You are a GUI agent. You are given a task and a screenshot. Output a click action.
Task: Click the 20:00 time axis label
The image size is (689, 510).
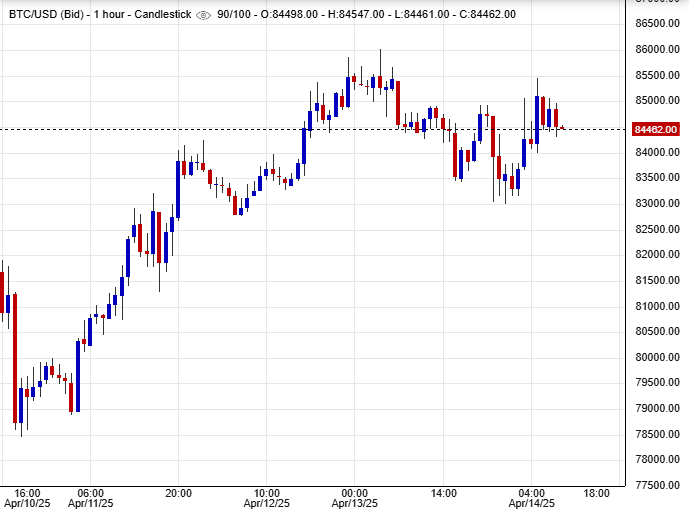179,493
